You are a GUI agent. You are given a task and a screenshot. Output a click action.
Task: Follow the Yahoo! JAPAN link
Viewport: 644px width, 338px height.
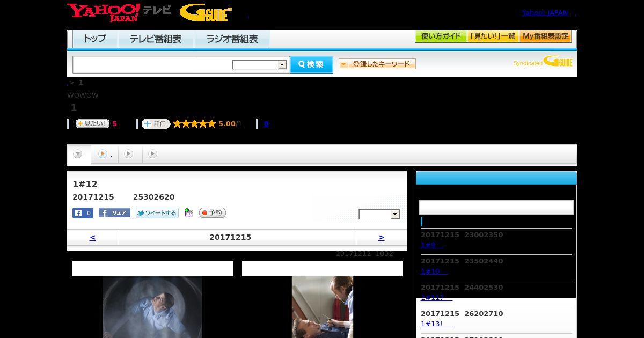[545, 13]
